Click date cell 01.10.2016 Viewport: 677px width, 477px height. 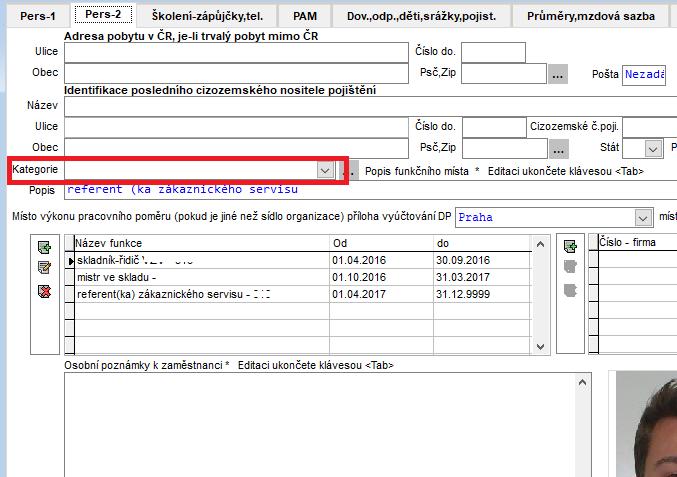point(381,277)
